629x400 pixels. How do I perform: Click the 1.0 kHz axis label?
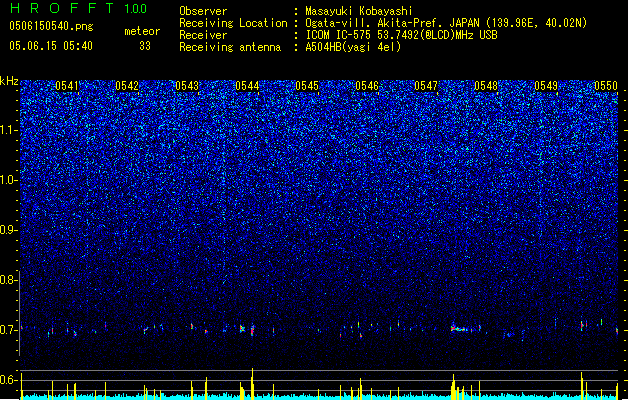(9, 180)
